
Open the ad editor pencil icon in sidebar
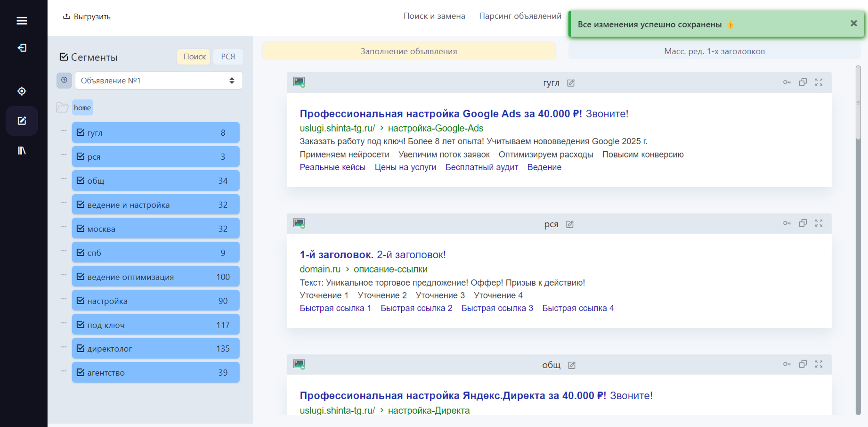pos(22,121)
